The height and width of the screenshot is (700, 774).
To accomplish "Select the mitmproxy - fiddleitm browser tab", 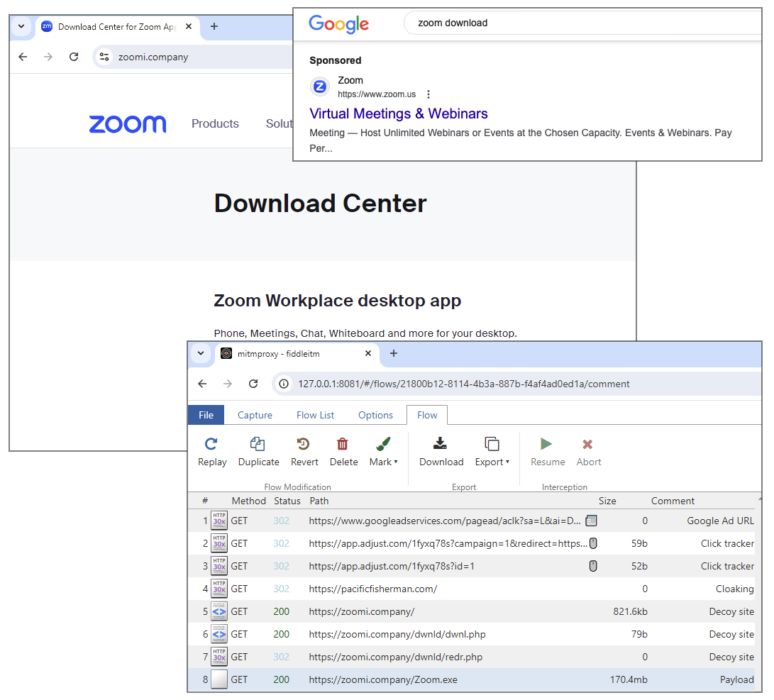I will click(x=296, y=354).
